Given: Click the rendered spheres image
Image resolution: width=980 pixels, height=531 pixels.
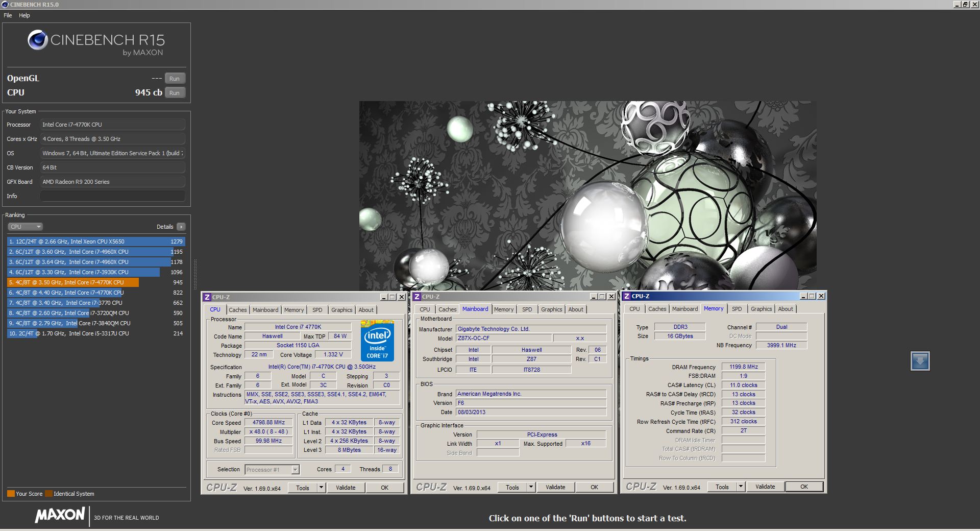Looking at the screenshot, I should pos(587,196).
